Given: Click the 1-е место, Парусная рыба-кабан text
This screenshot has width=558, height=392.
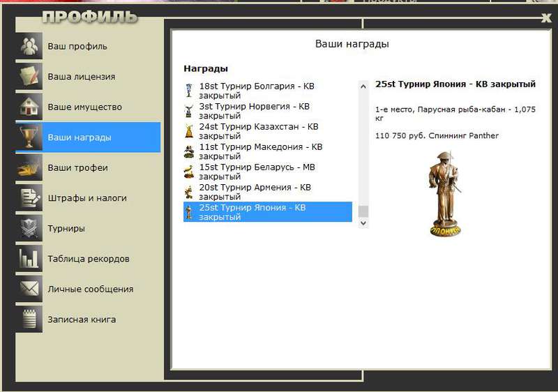Looking at the screenshot, I should point(455,114).
